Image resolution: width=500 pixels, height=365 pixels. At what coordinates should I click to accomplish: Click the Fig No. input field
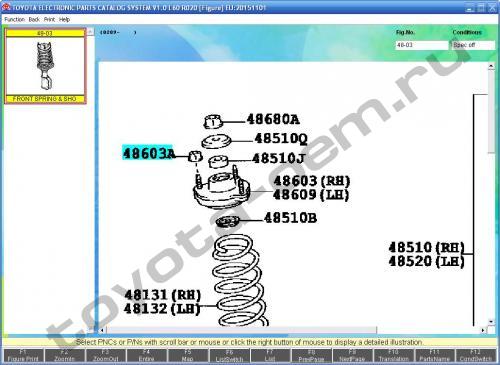[x=422, y=45]
